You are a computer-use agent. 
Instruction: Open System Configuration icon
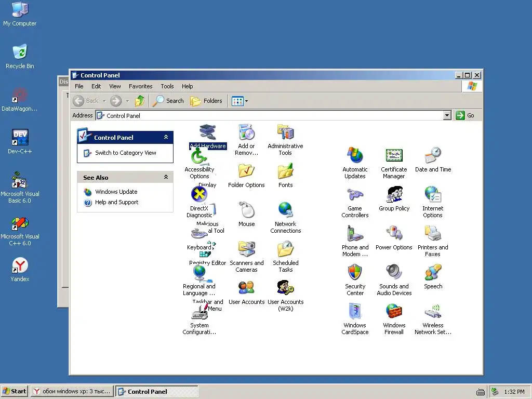(199, 312)
